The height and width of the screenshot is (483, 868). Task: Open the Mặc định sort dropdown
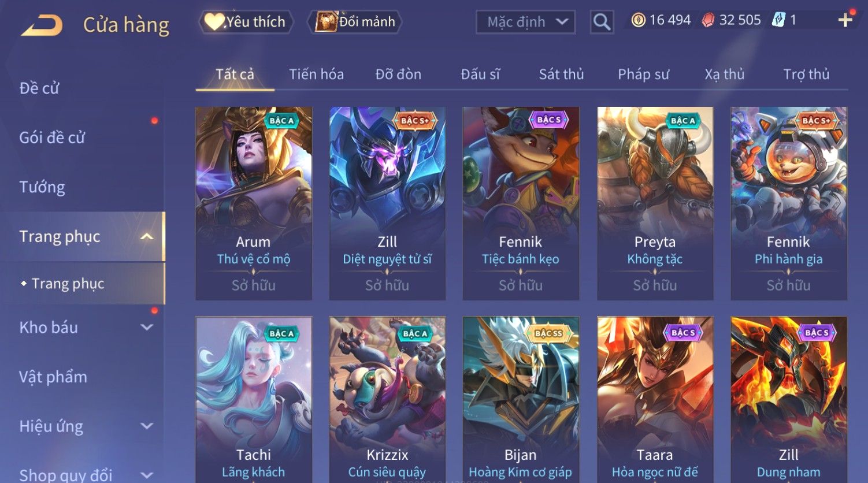click(x=525, y=22)
